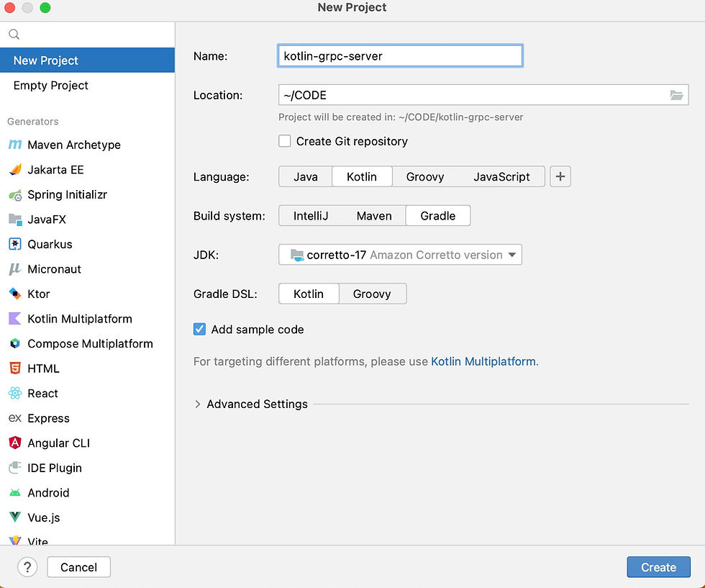
Task: Choose Compose Multiplatform generator
Action: pos(87,344)
